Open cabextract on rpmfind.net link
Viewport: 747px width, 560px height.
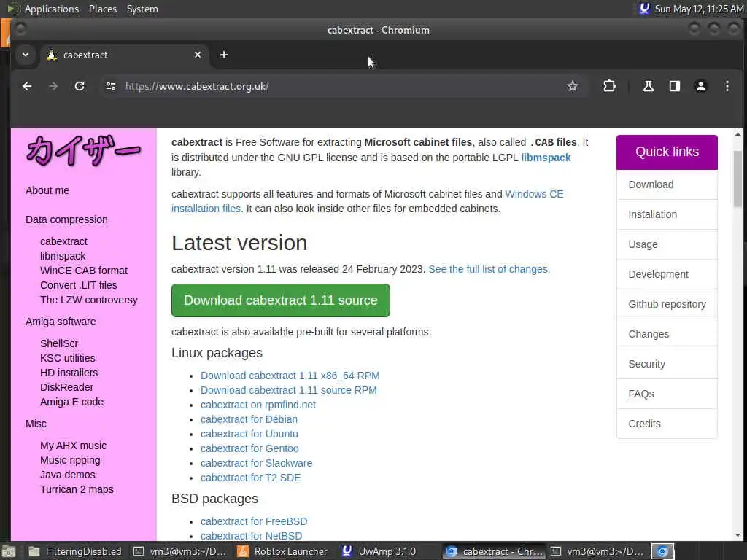(x=258, y=405)
